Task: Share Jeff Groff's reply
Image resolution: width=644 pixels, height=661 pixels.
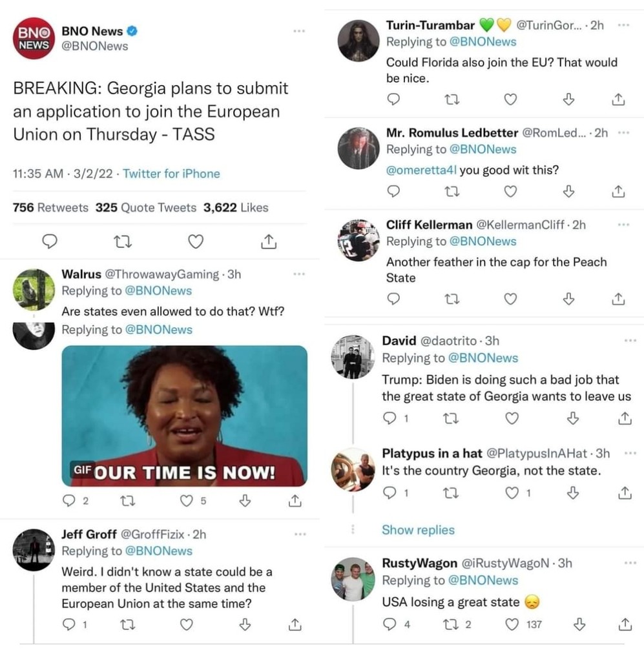Action: coord(295,624)
